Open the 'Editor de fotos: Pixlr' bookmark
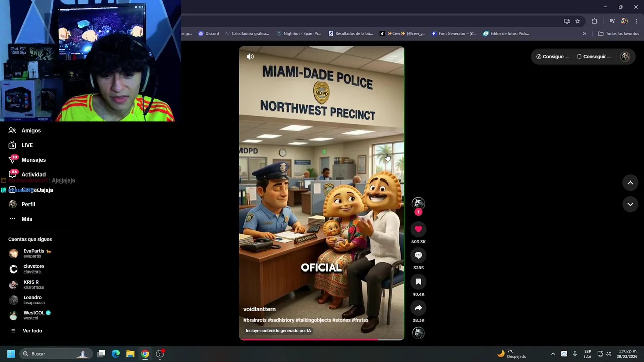This screenshot has height=362, width=644. click(506, 34)
